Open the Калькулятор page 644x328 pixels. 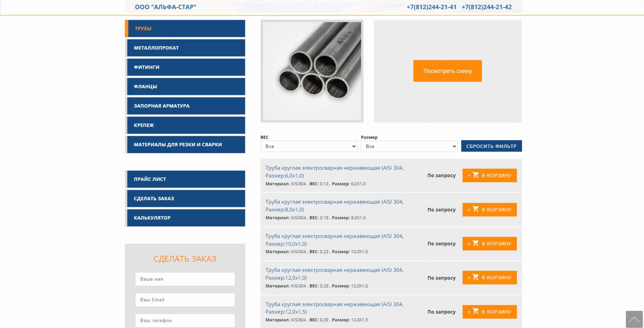186,218
